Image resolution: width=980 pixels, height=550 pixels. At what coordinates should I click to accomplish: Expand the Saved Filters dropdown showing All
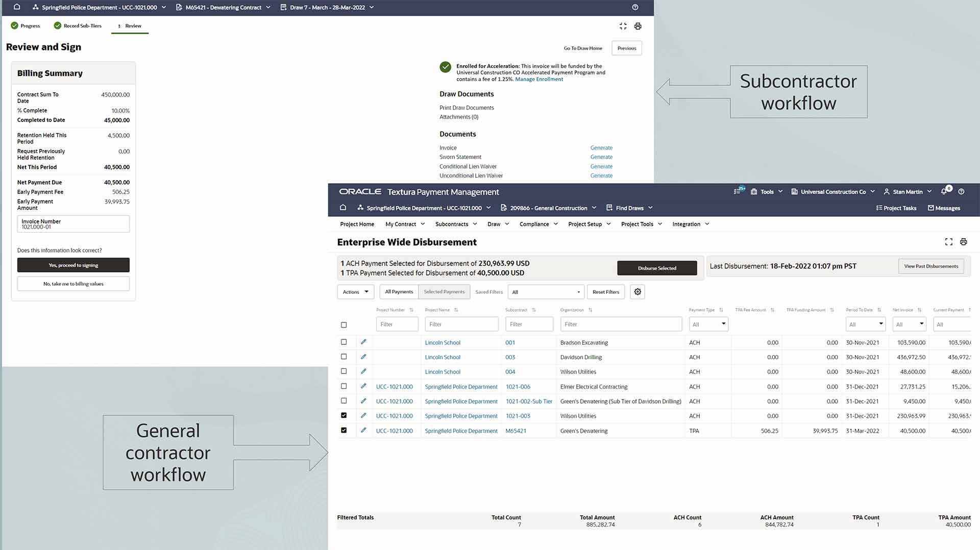pyautogui.click(x=546, y=292)
